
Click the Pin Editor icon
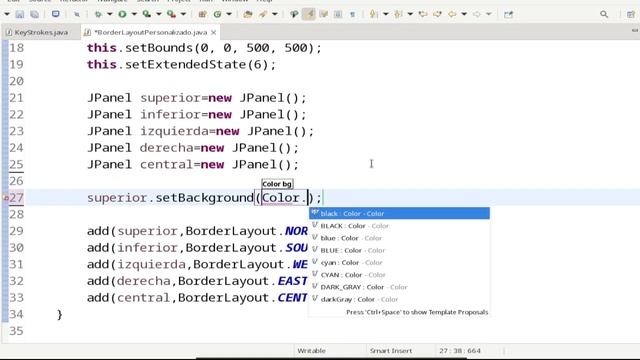point(508,14)
